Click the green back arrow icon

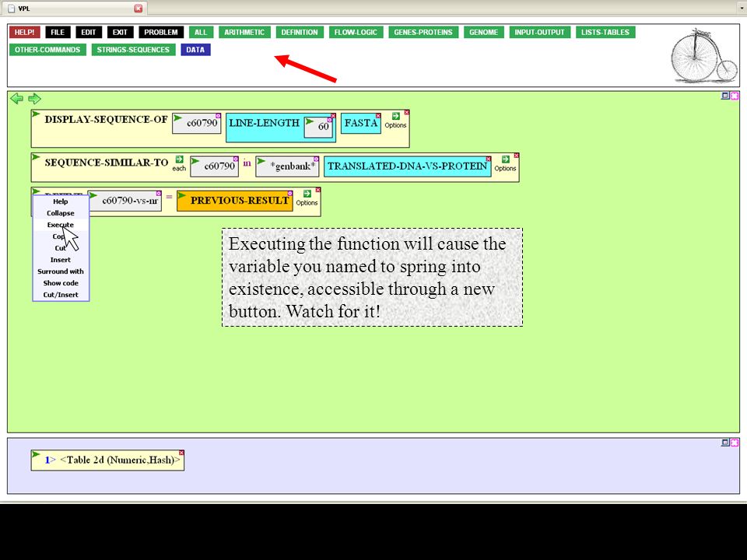(x=16, y=99)
